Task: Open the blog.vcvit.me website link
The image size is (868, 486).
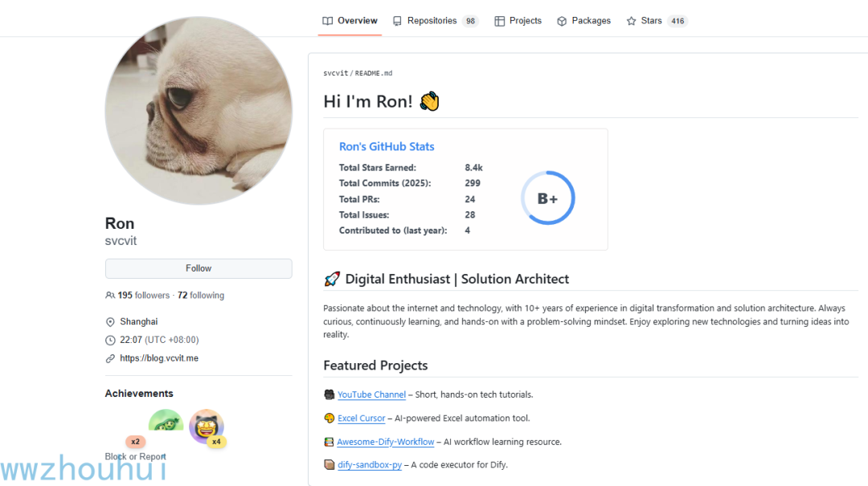Action: pos(159,358)
